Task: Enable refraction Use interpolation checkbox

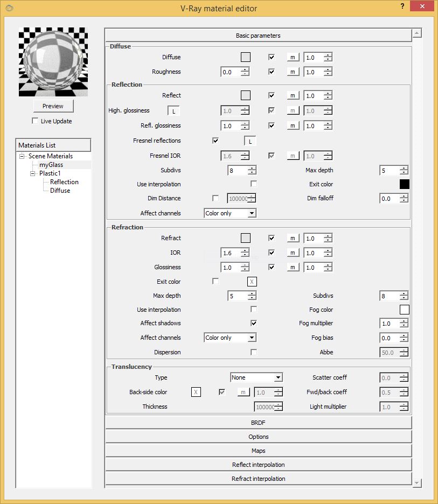Action: [x=254, y=309]
